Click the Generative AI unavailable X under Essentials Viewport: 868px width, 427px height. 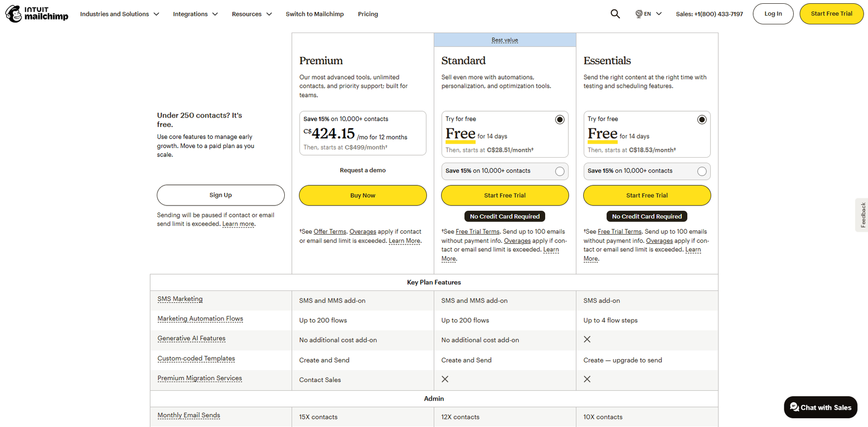tap(587, 339)
